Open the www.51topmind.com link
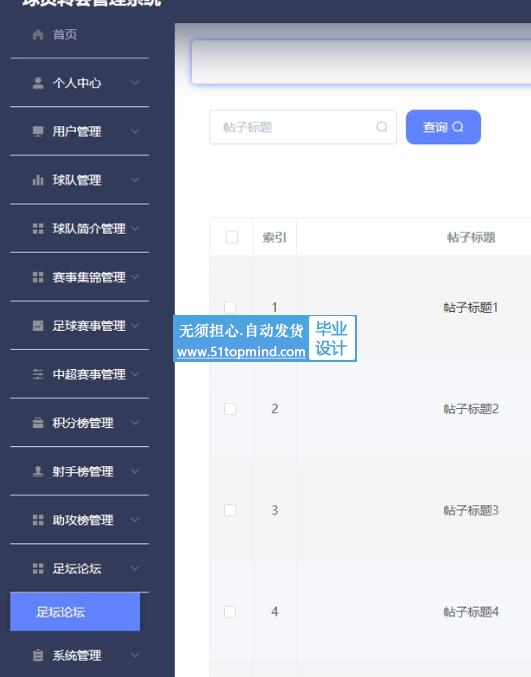 click(x=241, y=351)
